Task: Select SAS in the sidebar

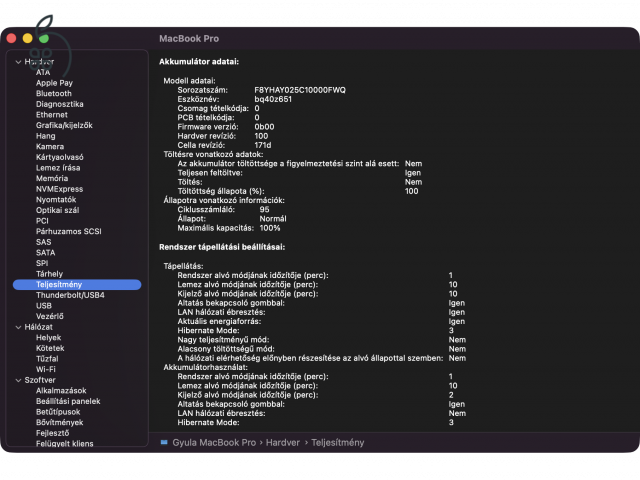Action: click(43, 242)
